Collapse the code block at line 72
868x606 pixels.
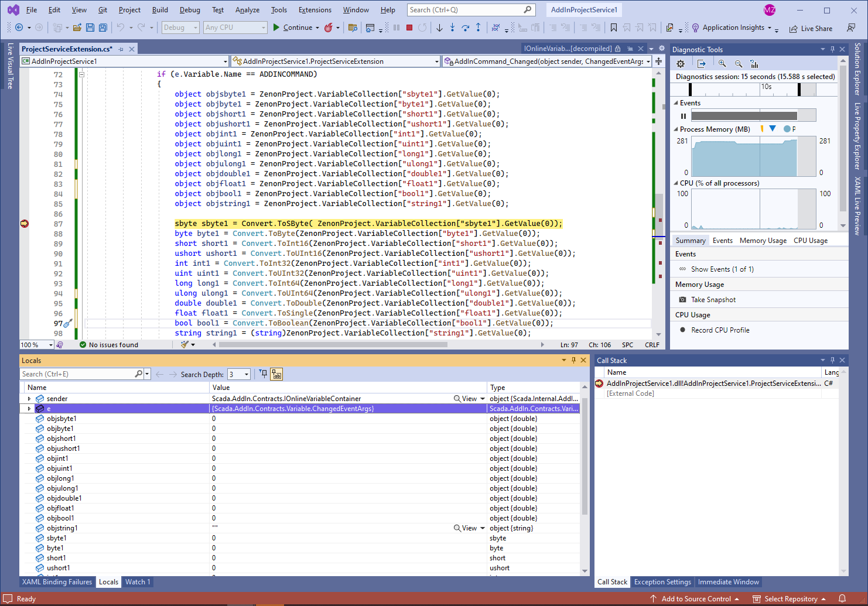[x=82, y=74]
